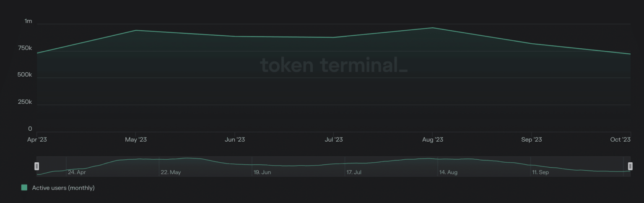Click the line's peak point at Aug '23

tap(432, 28)
